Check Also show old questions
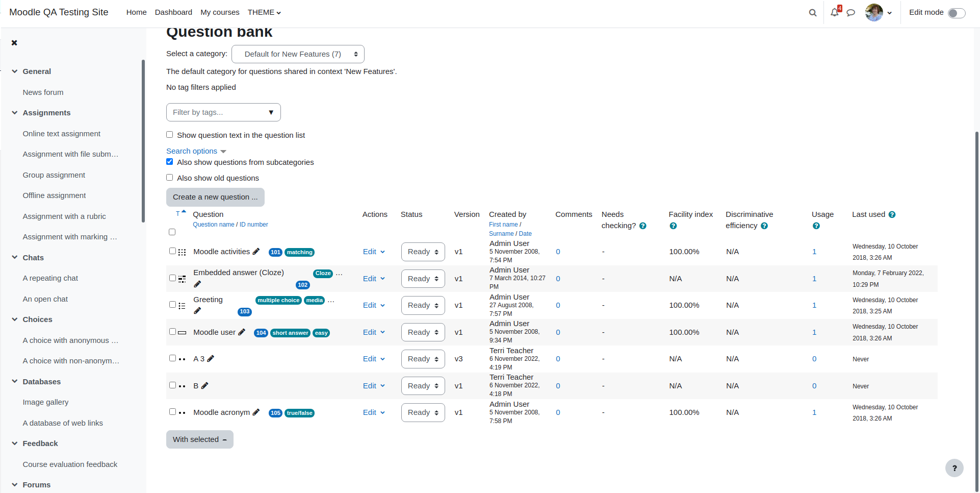Viewport: 980px width, 493px height. tap(170, 178)
